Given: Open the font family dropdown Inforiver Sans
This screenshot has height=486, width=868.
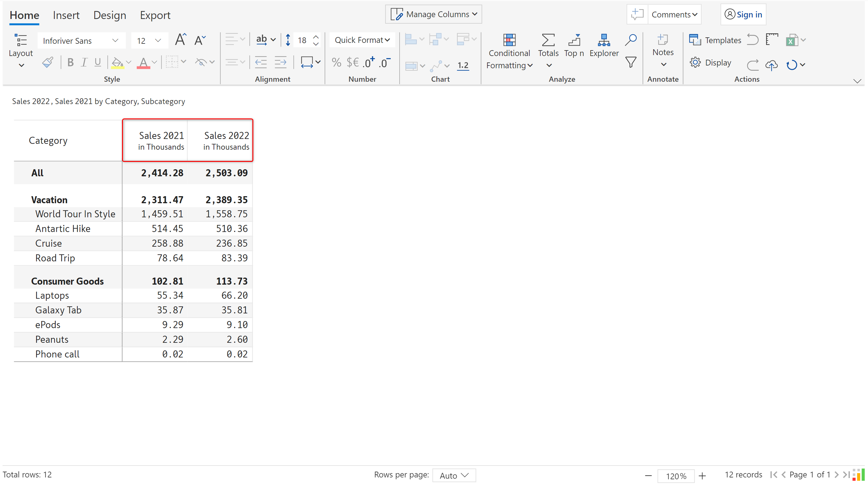Looking at the screenshot, I should pos(81,41).
